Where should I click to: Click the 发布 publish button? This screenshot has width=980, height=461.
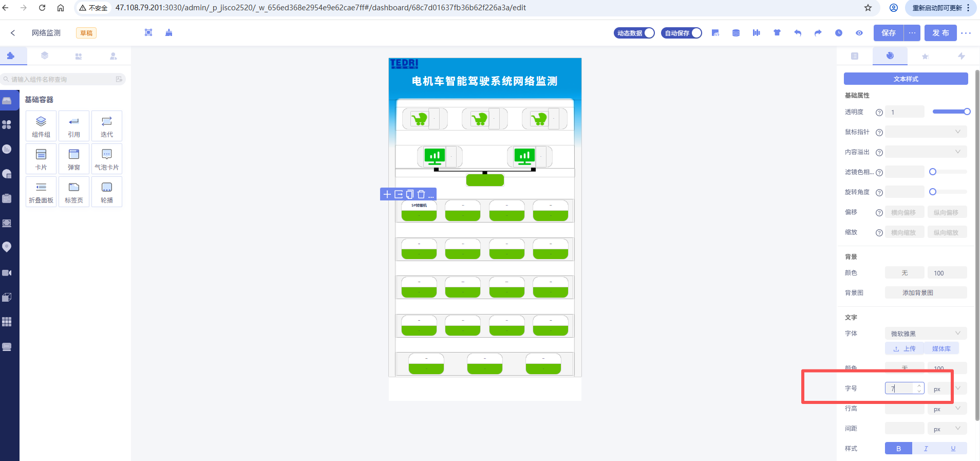pyautogui.click(x=940, y=33)
